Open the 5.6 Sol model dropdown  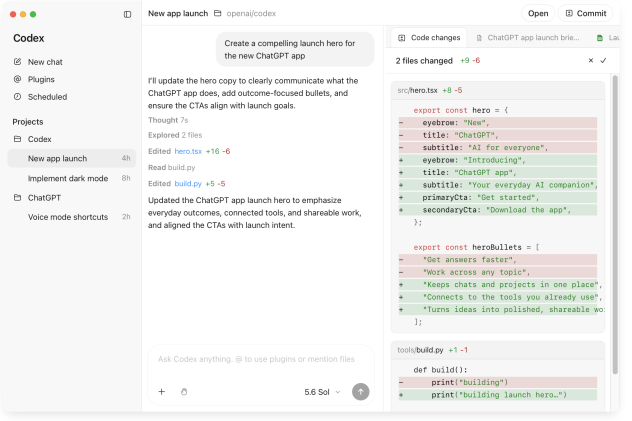(322, 392)
